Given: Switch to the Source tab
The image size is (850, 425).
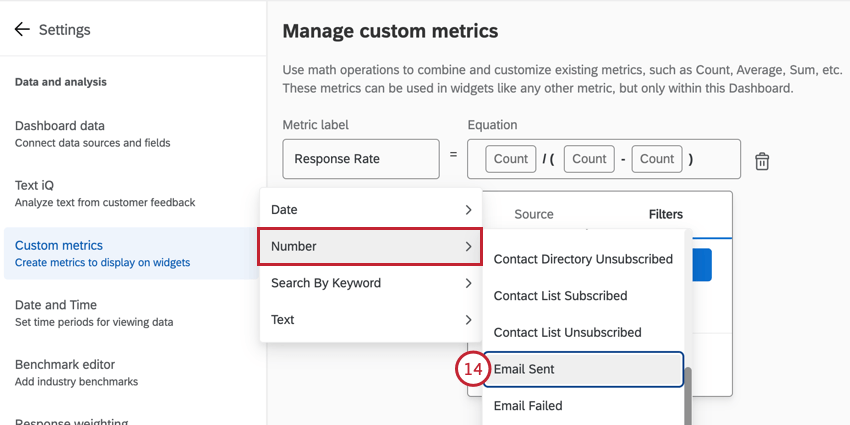Looking at the screenshot, I should pyautogui.click(x=533, y=214).
